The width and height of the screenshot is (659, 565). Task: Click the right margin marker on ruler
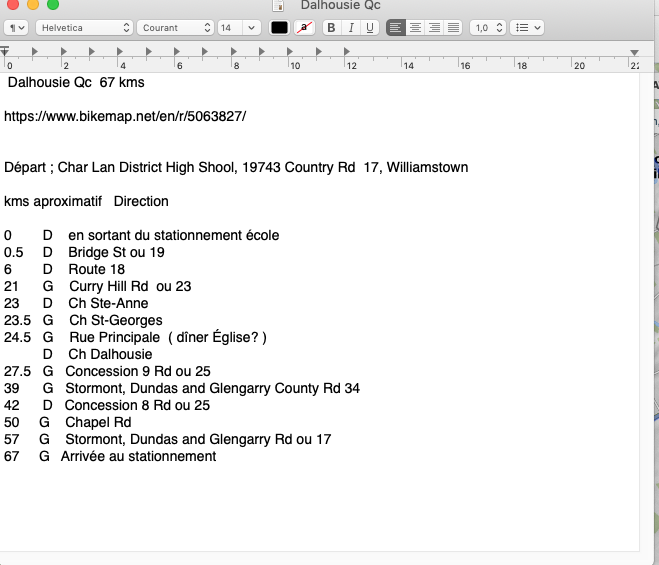pyautogui.click(x=634, y=51)
